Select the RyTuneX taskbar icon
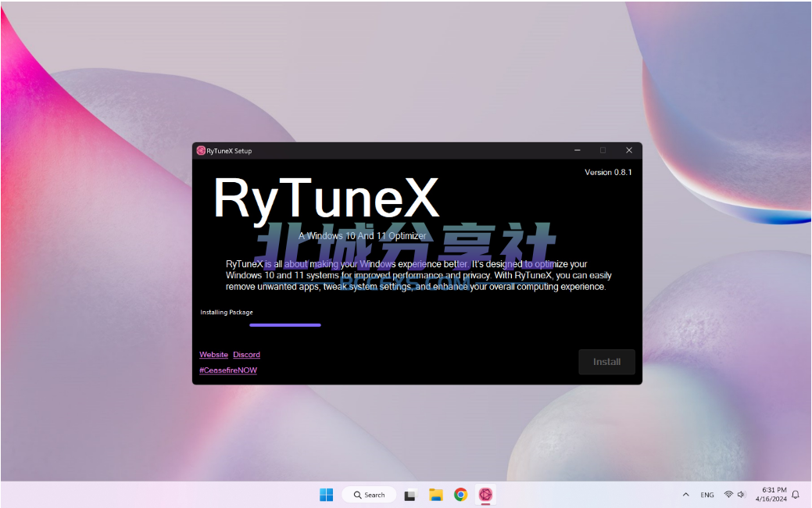 coord(485,495)
